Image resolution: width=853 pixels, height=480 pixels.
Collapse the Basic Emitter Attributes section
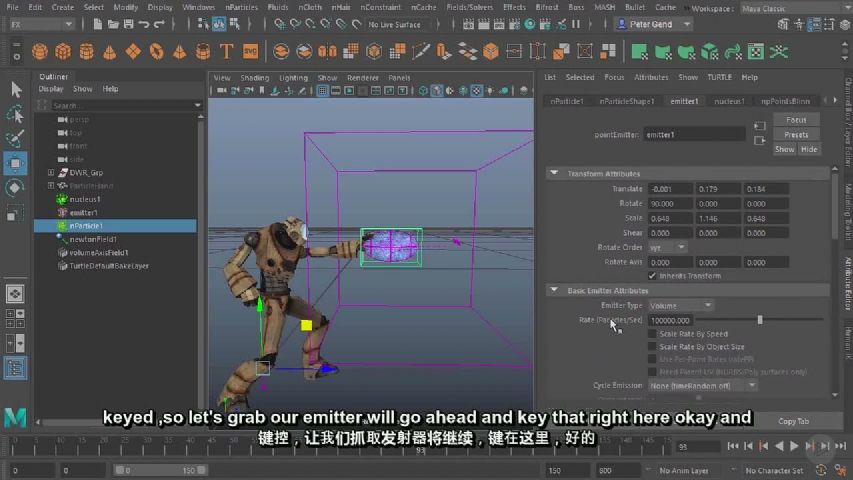tap(554, 290)
